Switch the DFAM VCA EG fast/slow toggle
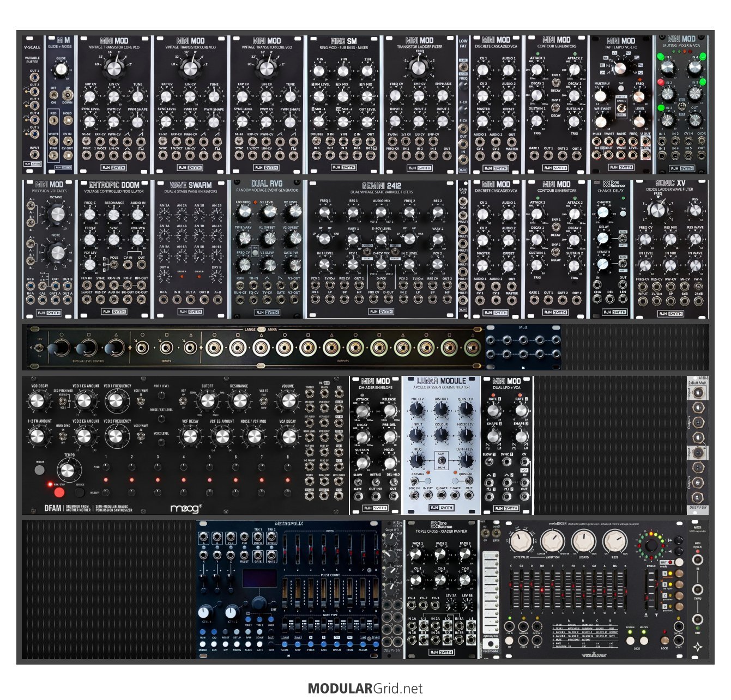This screenshot has height=700, width=731. 264,402
